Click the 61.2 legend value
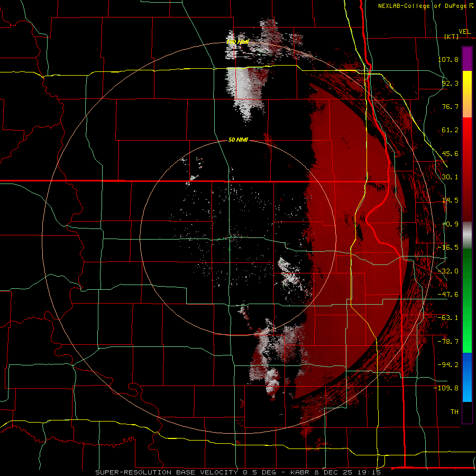Screen dimensions: 476x476 point(450,130)
